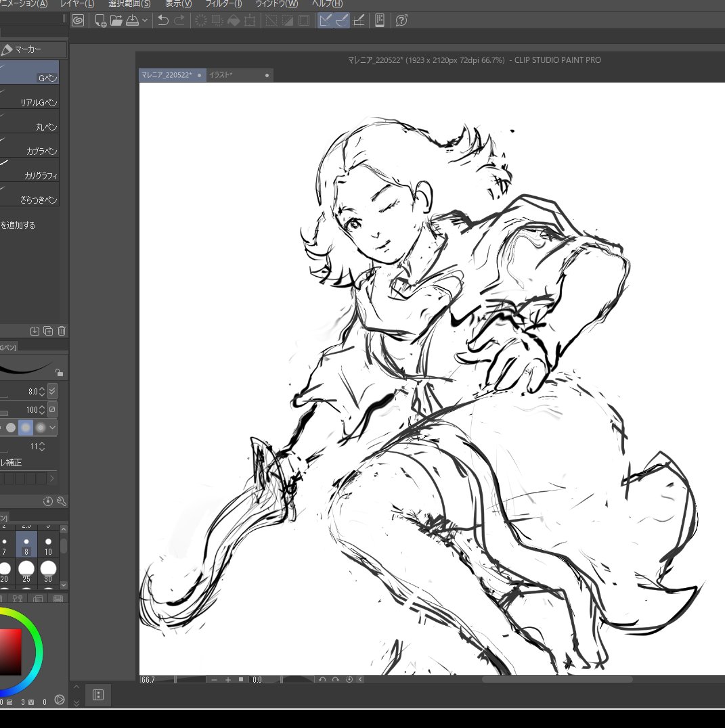Delete the selected sub tool

[x=62, y=331]
